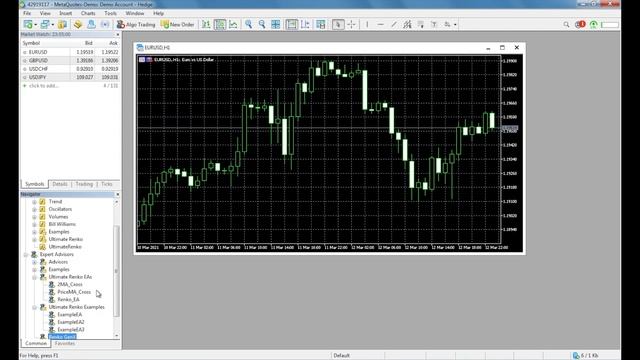The height and width of the screenshot is (360, 640).
Task: Select the USDCHF row in Market Watch
Action: tap(70, 69)
